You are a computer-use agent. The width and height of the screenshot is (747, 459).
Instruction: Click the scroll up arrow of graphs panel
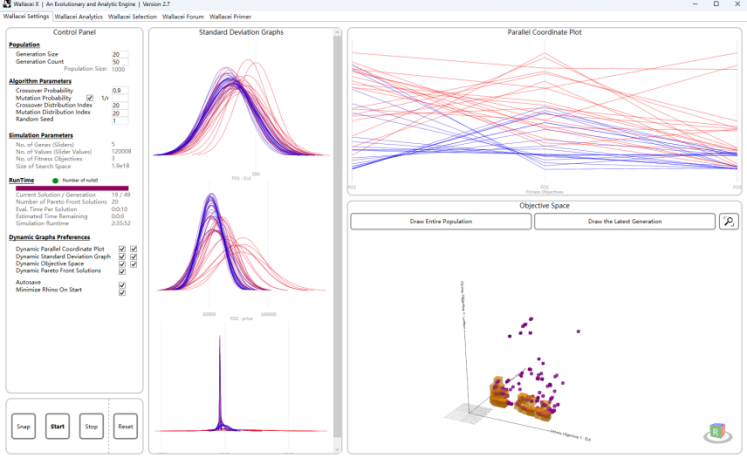pyautogui.click(x=337, y=32)
